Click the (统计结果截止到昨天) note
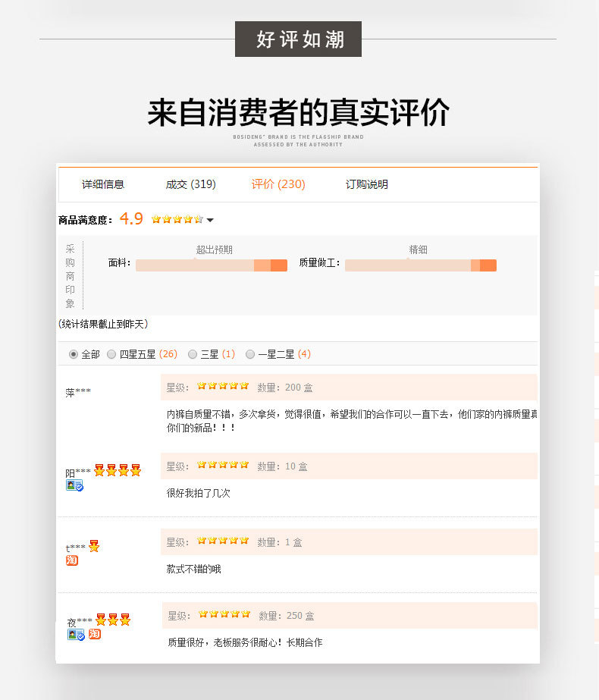 (103, 324)
